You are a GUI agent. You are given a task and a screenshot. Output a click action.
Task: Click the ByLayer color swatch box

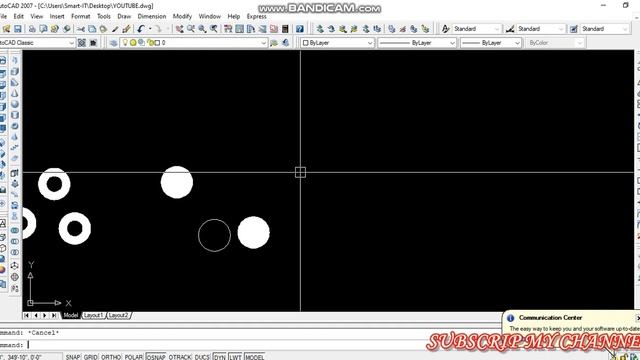tap(306, 42)
